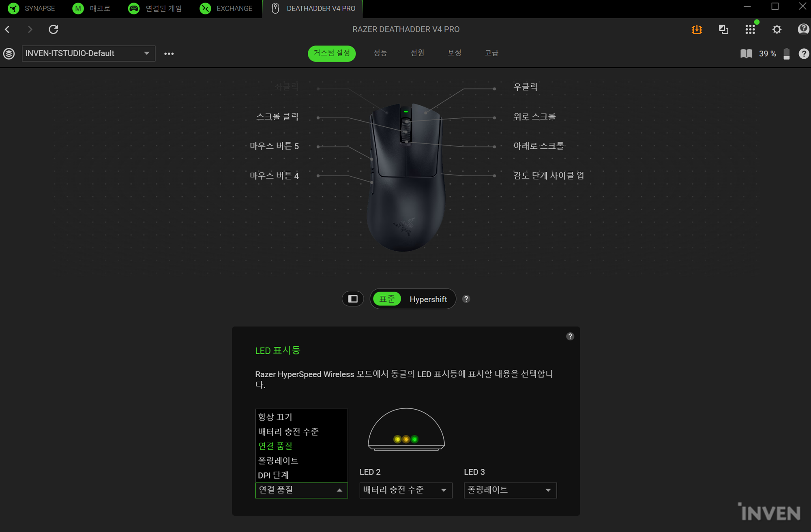Select the 우클릭 button assignment
The width and height of the screenshot is (811, 532).
(526, 87)
